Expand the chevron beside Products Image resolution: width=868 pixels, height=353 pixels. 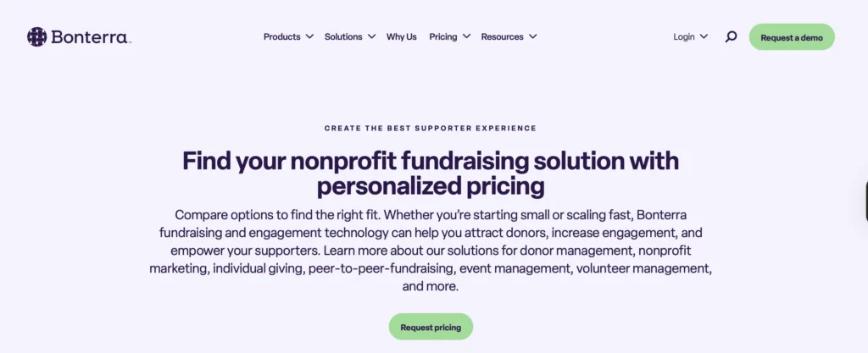309,36
